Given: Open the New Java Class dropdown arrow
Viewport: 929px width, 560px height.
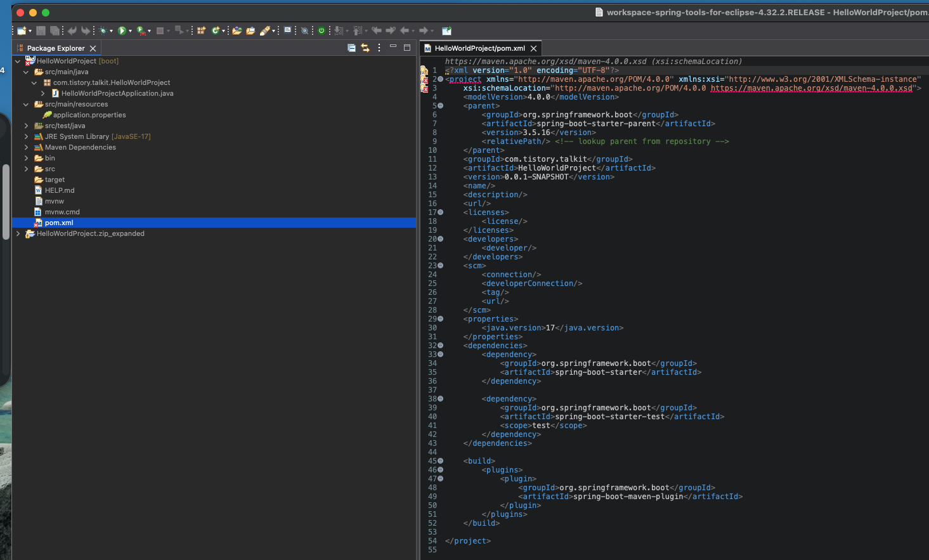Looking at the screenshot, I should [224, 31].
